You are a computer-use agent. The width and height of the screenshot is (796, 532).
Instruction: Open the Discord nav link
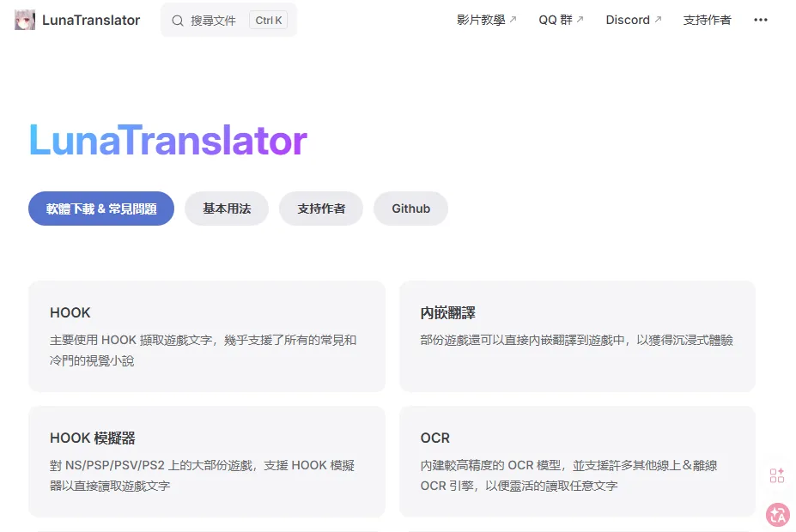(x=634, y=20)
